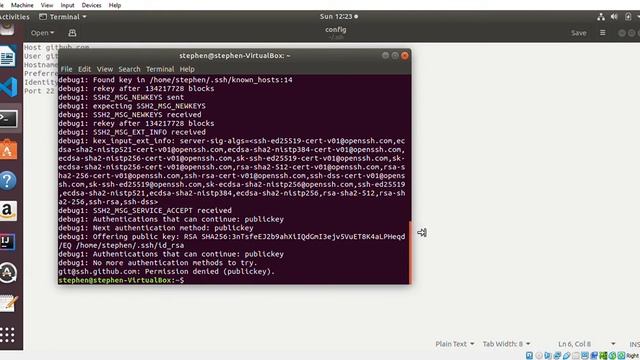Open terminal Terminal menu
Screen dimensions: 640x360
pyautogui.click(x=160, y=69)
